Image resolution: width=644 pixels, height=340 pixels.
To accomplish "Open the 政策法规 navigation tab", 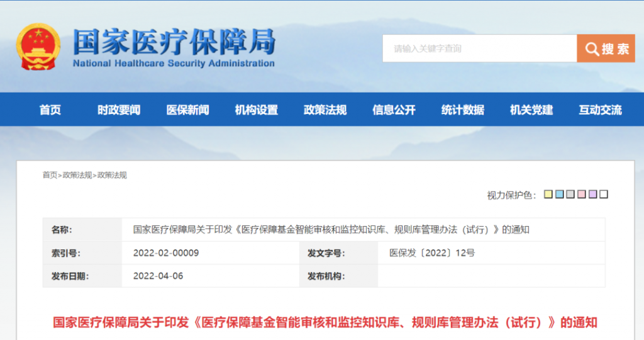I will click(x=325, y=110).
